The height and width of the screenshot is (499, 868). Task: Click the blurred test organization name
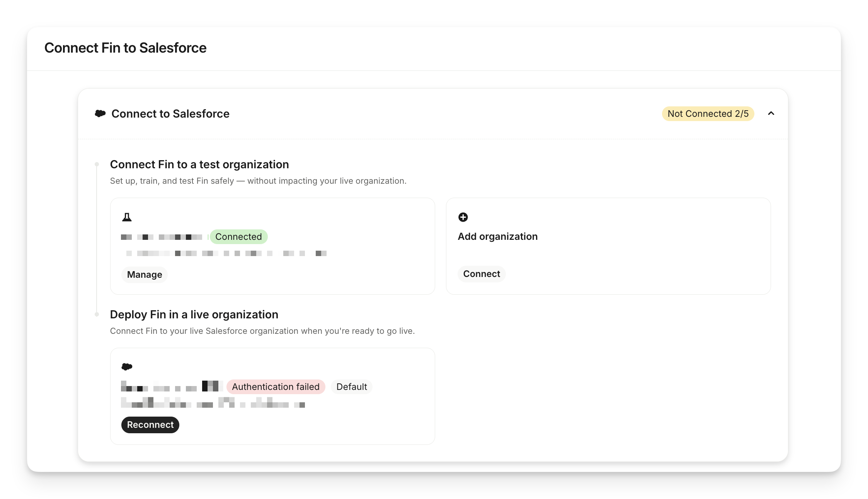[x=162, y=237]
